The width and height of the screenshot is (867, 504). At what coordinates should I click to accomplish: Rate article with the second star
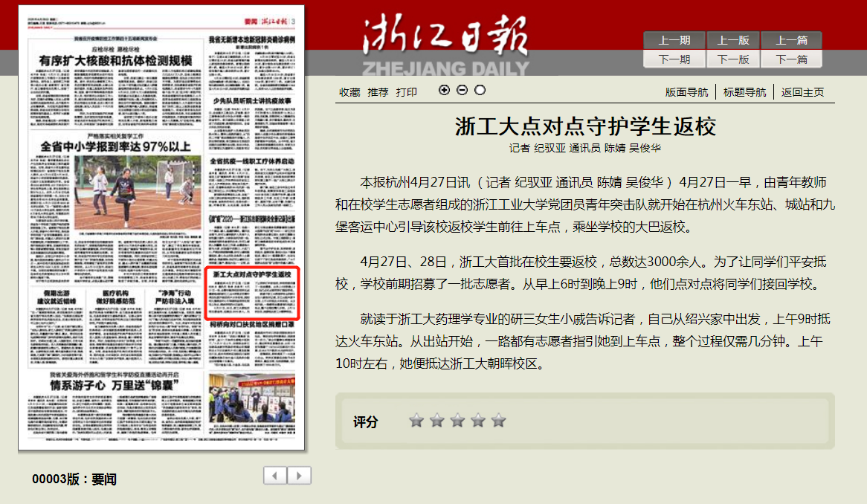(x=436, y=421)
